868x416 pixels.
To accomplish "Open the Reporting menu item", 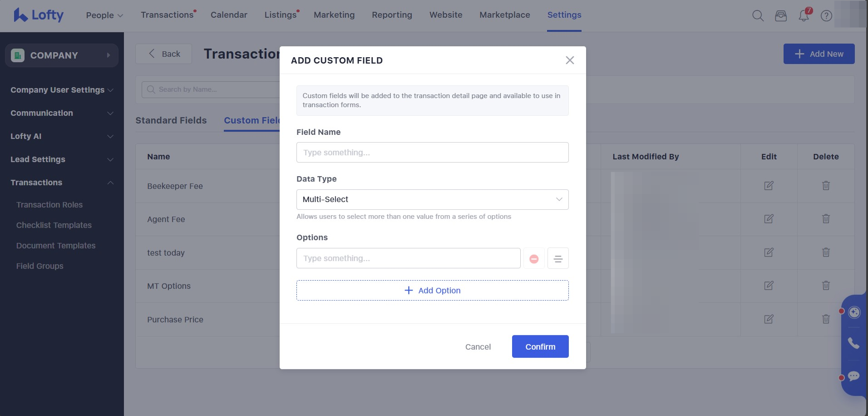I will pos(392,15).
